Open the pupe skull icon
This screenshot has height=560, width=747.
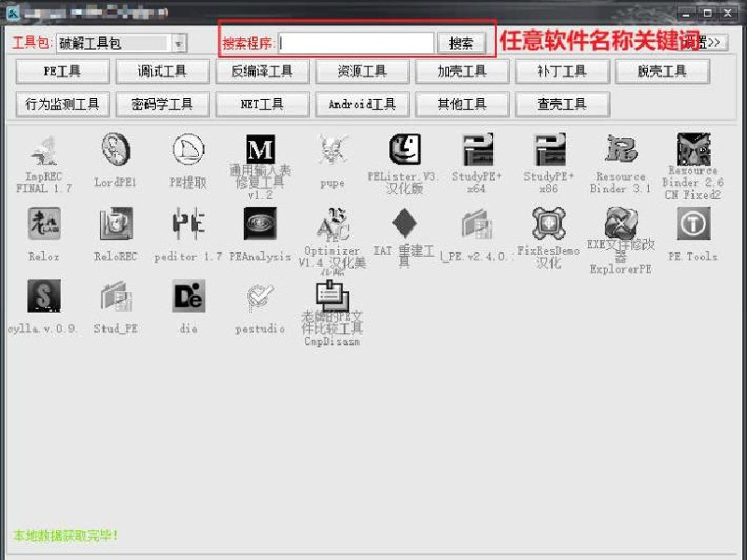click(332, 149)
